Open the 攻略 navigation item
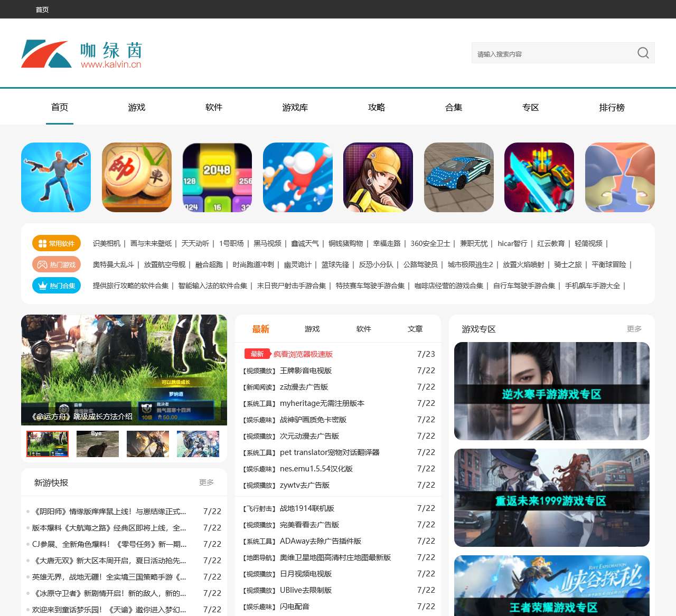Screen dimensions: 676x616 (x=377, y=107)
